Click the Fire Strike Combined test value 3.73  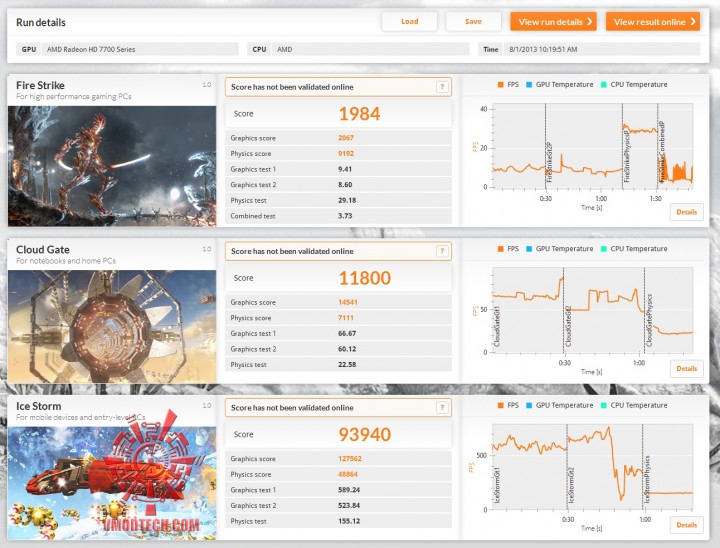pos(345,216)
